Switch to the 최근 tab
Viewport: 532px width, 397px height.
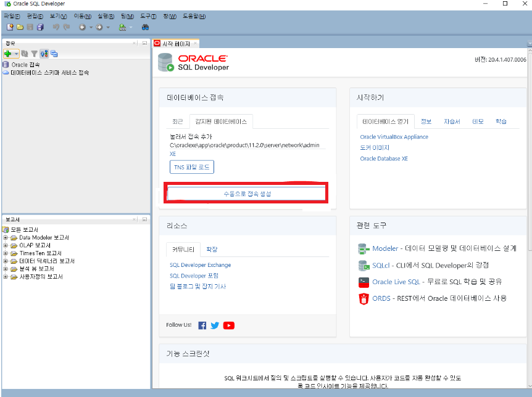coord(178,121)
